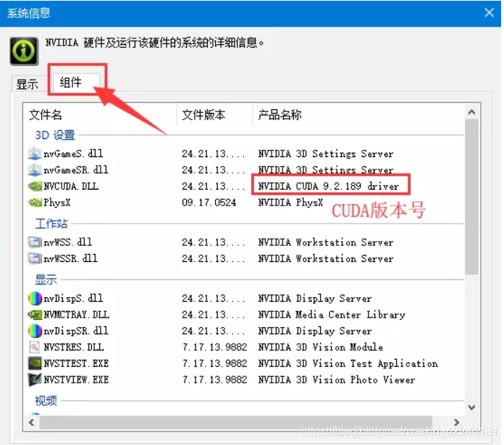
Task: Click NVIDIA 3D Vision Test Application text
Action: point(348,363)
